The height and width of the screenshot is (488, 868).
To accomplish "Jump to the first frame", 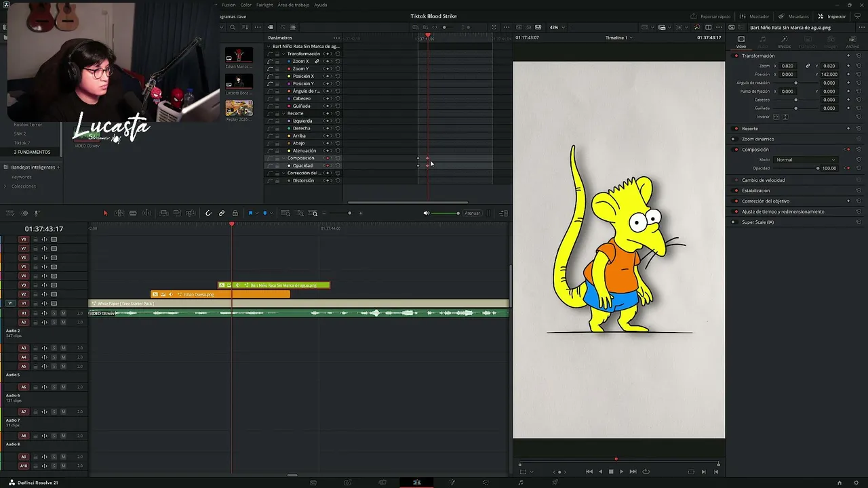I will [589, 472].
